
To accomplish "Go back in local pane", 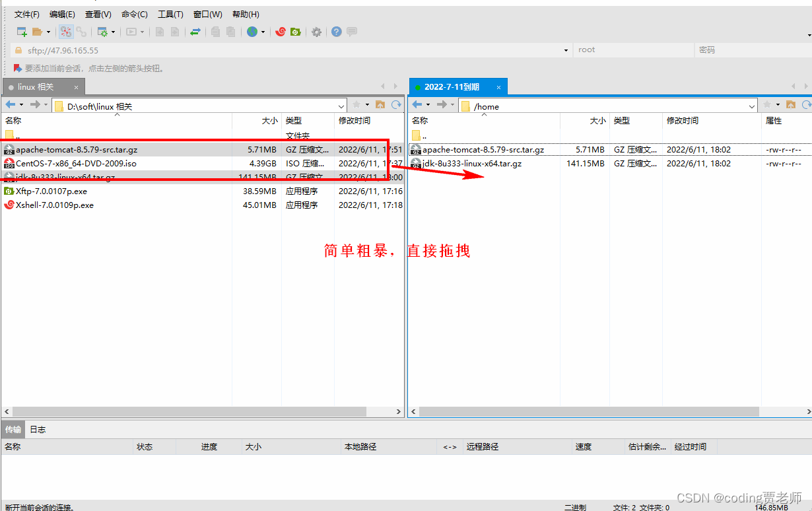I will [10, 104].
